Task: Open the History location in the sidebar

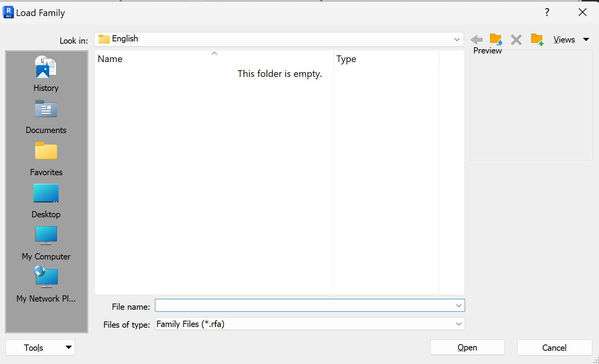Action: tap(46, 74)
